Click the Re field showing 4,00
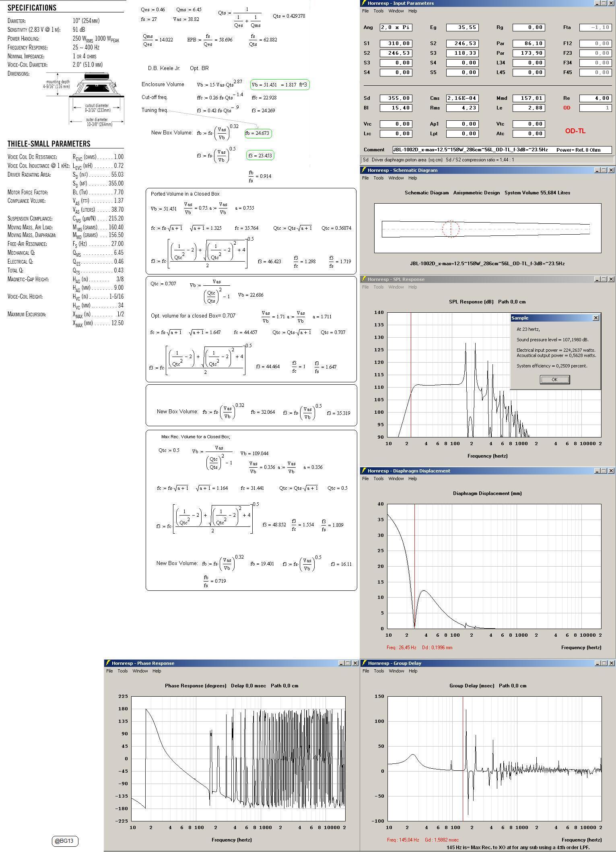Image resolution: width=616 pixels, height=852 pixels. tap(595, 98)
